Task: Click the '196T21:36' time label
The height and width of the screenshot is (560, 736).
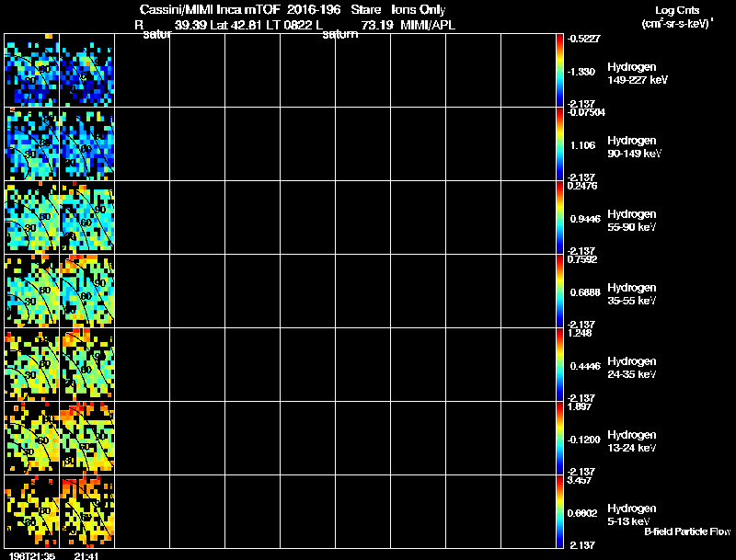Action: click(32, 555)
